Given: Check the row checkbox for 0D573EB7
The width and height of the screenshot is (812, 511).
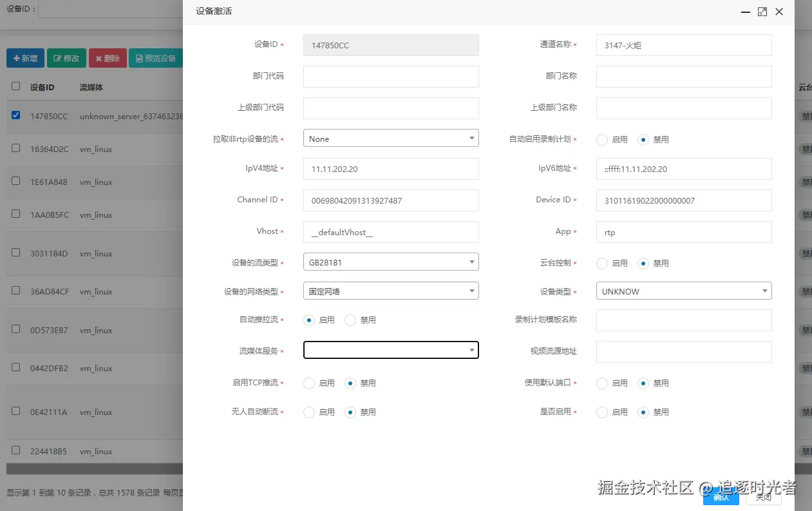Looking at the screenshot, I should (16, 329).
